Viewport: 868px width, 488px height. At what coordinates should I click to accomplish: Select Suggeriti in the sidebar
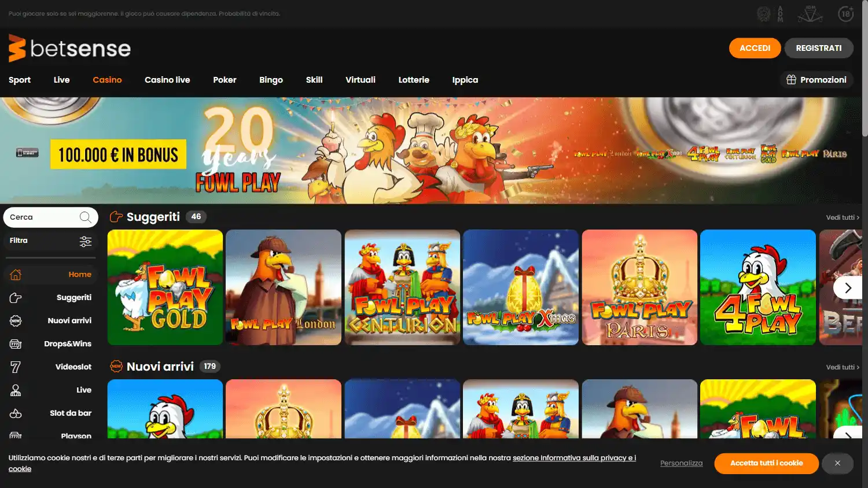tap(50, 298)
